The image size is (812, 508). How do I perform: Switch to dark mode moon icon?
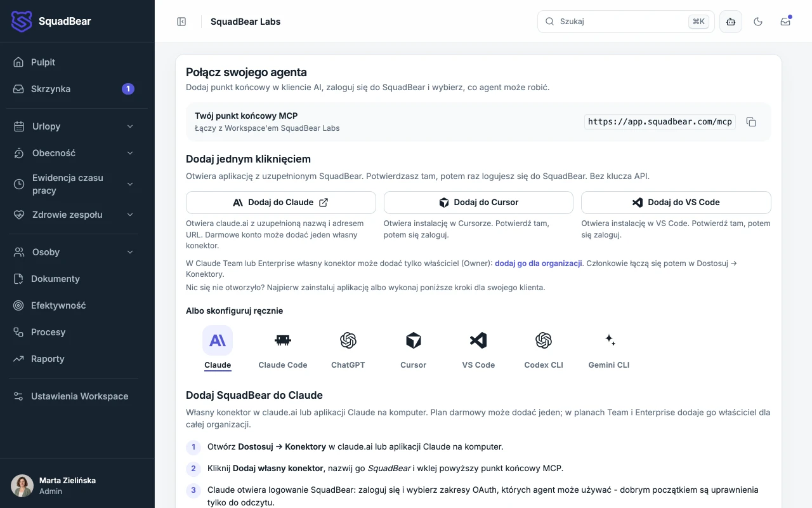[758, 22]
